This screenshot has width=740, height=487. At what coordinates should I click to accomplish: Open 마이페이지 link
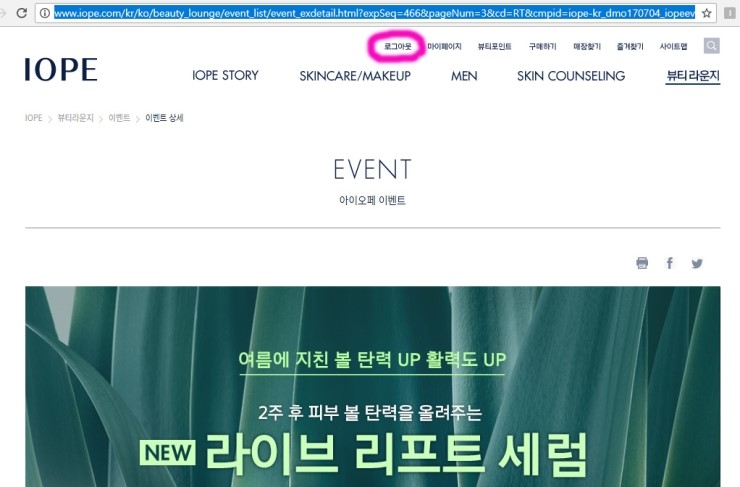point(444,46)
